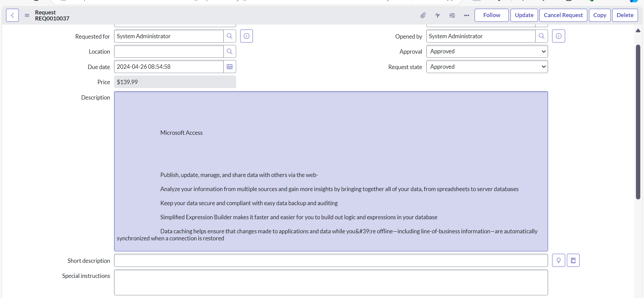Open the Opened by lookup search icon
This screenshot has height=298, width=644.
click(541, 36)
